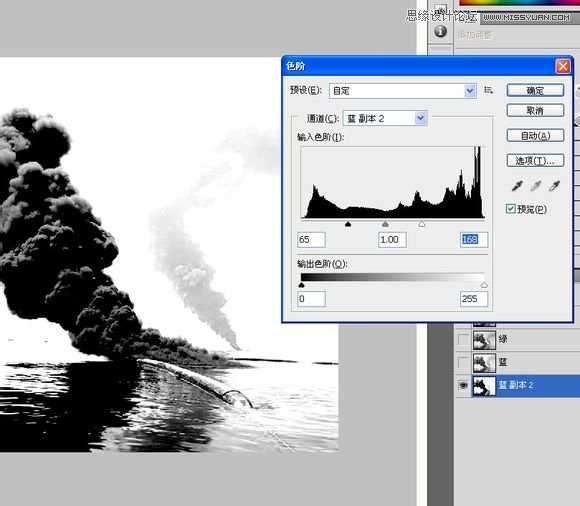Open the 通道 channel dropdown
Image resolution: width=580 pixels, height=506 pixels.
click(x=385, y=118)
